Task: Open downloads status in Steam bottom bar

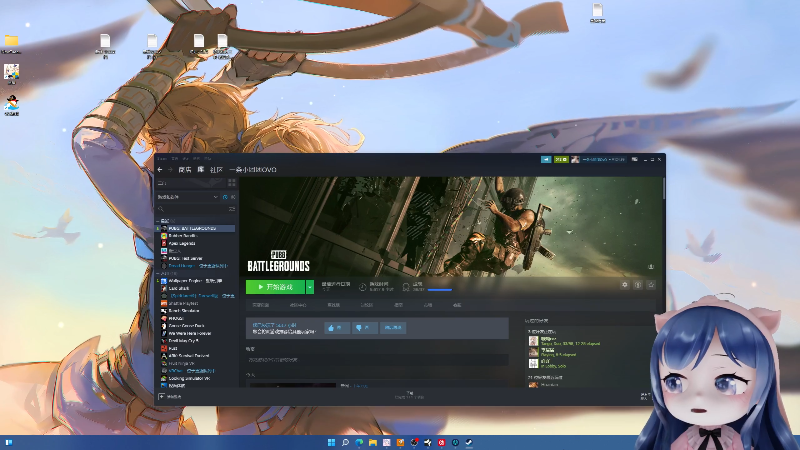Action: [x=409, y=395]
